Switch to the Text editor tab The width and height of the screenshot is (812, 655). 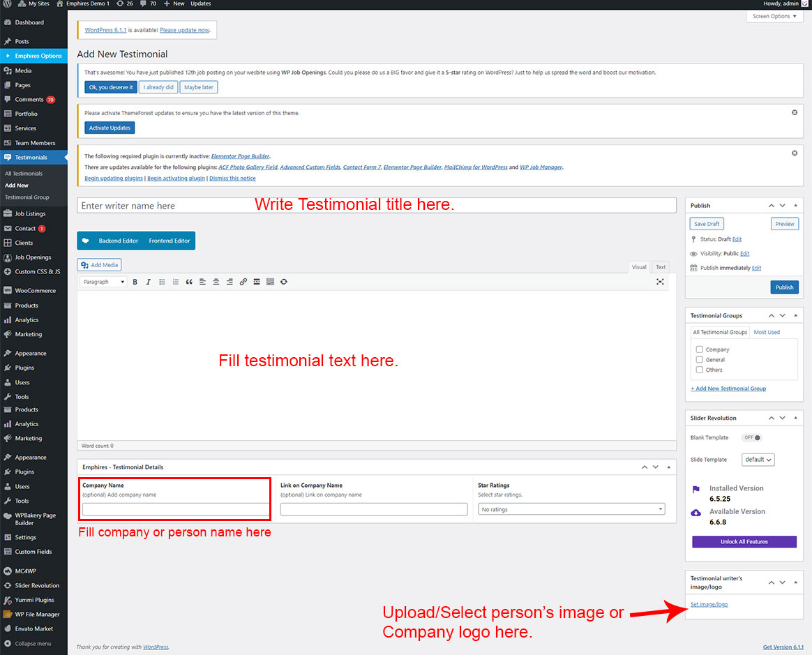[660, 267]
